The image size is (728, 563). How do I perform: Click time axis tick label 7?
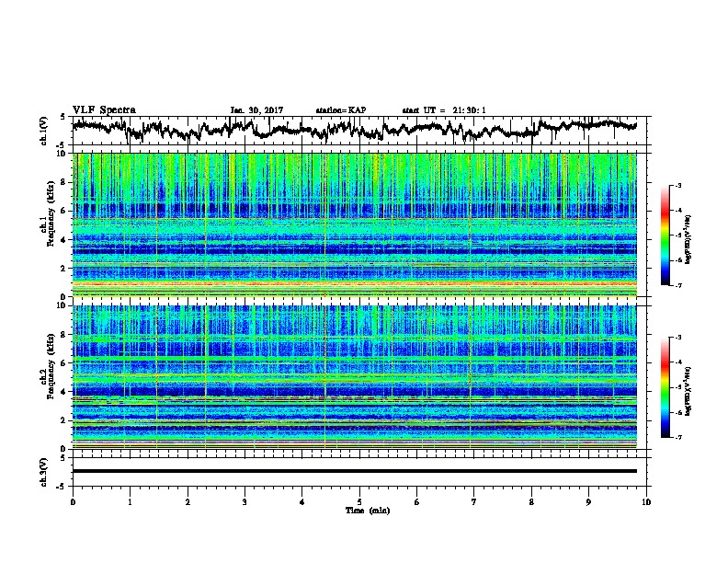coord(474,501)
